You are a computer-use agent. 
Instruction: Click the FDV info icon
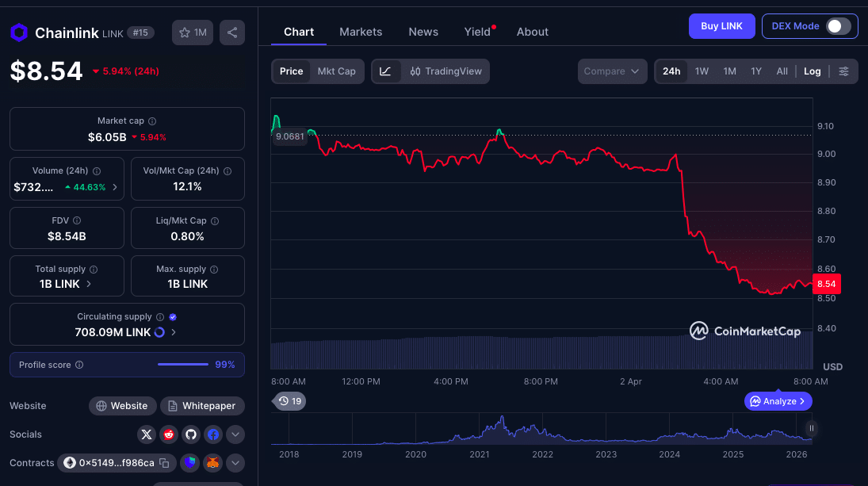(77, 221)
